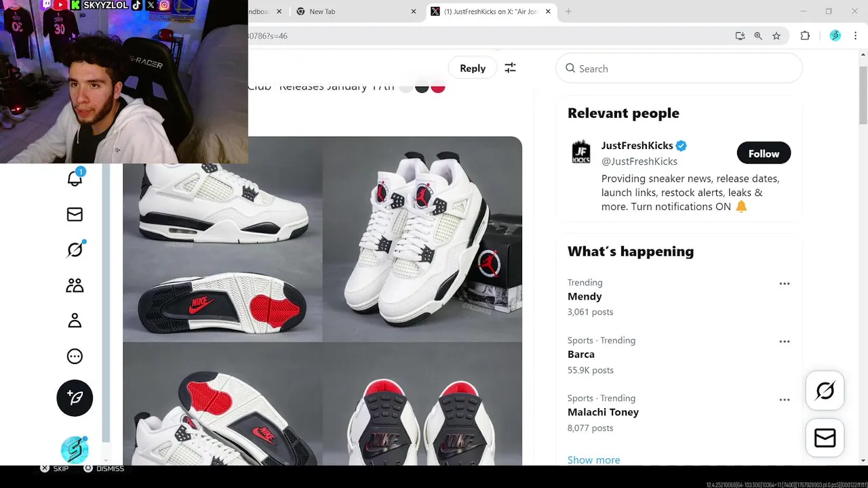This screenshot has width=868, height=488.
Task: Open browser zoom magnifier icon
Action: 758,36
